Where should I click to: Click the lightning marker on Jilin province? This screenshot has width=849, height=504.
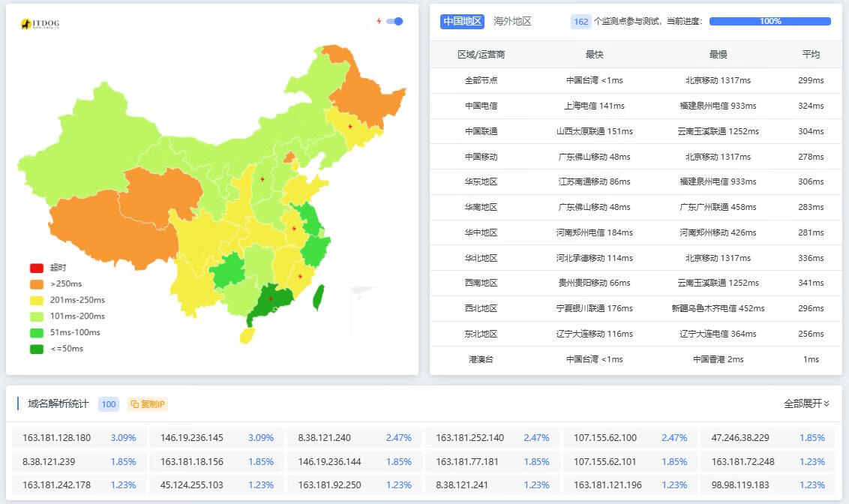[x=350, y=127]
